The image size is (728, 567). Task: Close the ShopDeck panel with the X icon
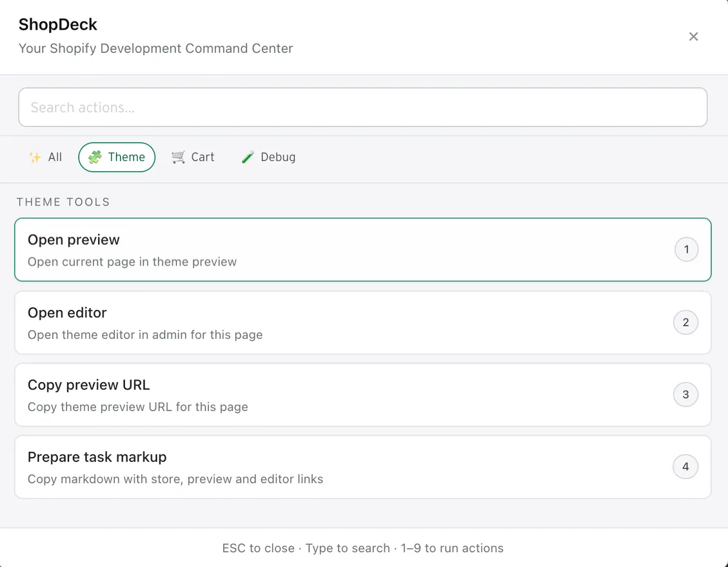pyautogui.click(x=693, y=37)
